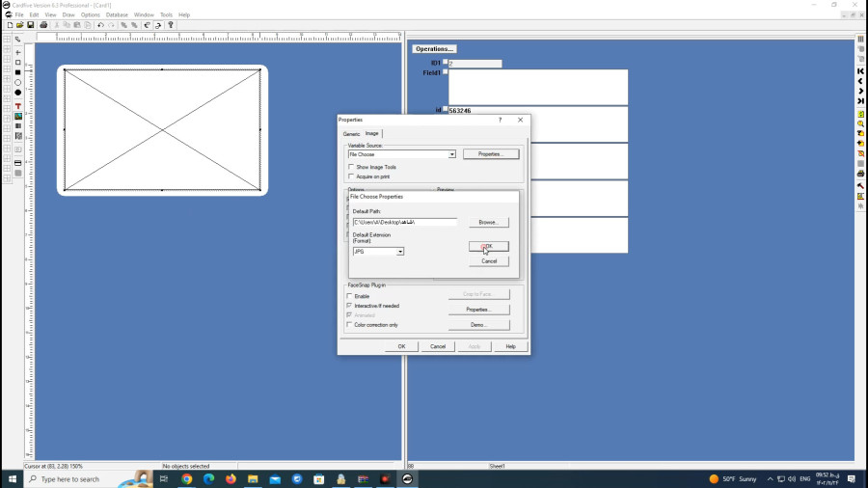868x488 pixels.
Task: Click the Print icon in the top toolbar
Action: click(43, 25)
